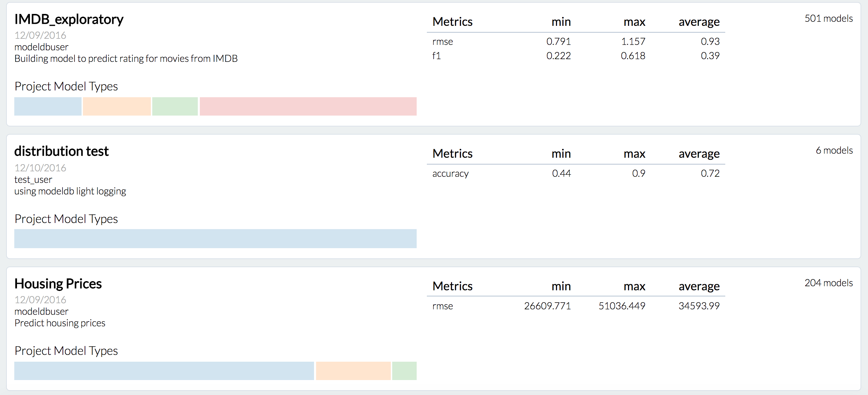Click the modeldbuser author under Housing Prices
The image size is (868, 395).
41,311
